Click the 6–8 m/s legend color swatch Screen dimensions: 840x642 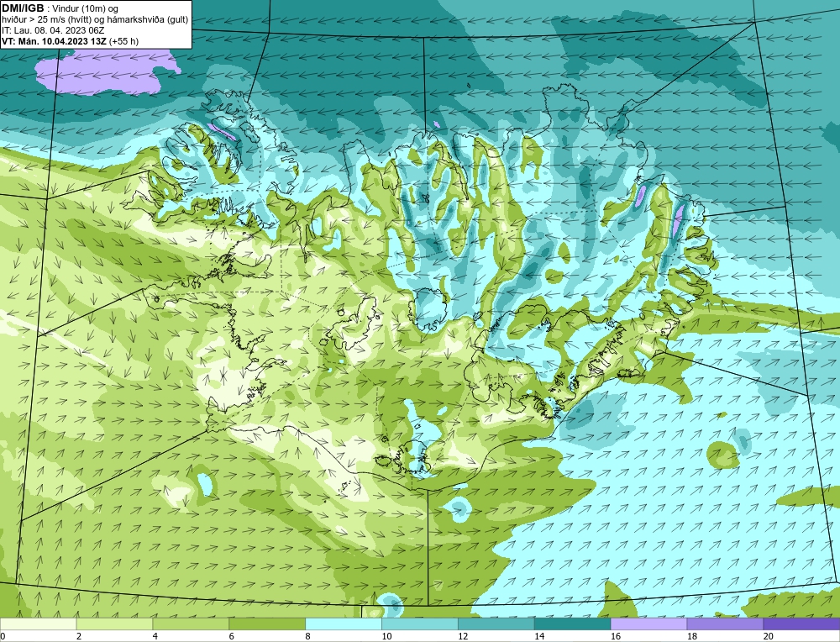click(267, 624)
